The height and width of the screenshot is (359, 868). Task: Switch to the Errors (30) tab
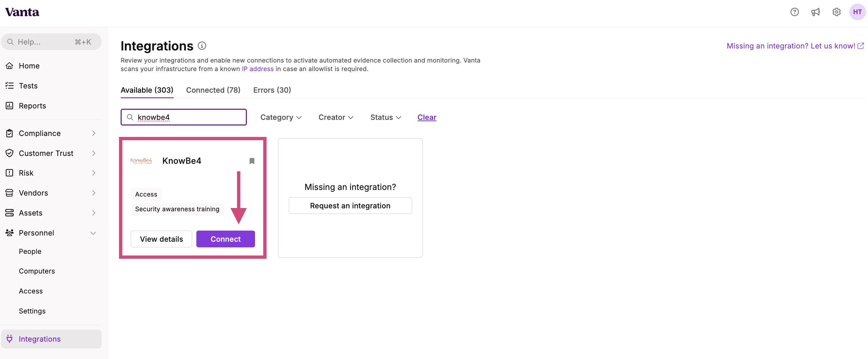point(272,90)
